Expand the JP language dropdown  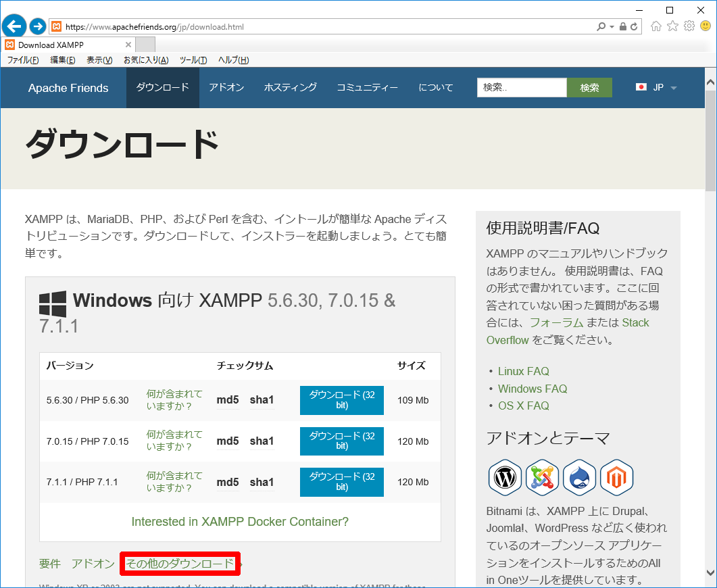(x=657, y=88)
